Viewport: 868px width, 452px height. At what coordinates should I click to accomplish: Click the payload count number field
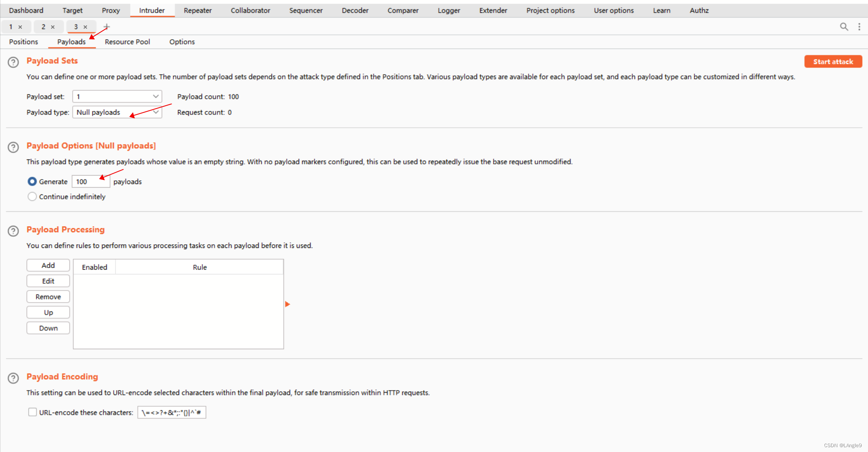click(x=90, y=182)
